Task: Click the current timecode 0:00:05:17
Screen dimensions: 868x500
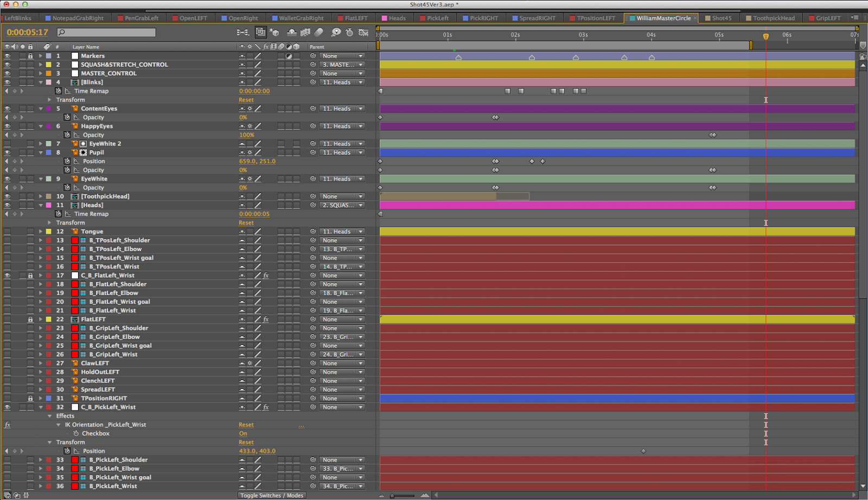Action: (28, 33)
